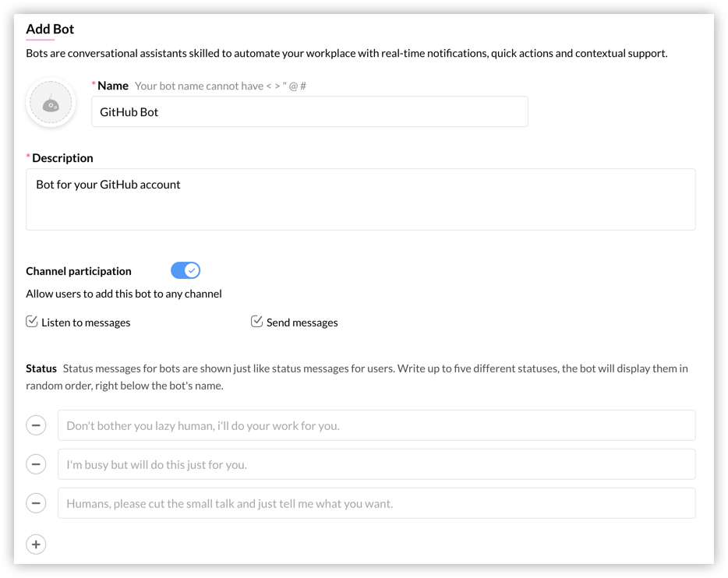Image resolution: width=728 pixels, height=578 pixels.
Task: Click the "Channel participation" label
Action: 79,271
